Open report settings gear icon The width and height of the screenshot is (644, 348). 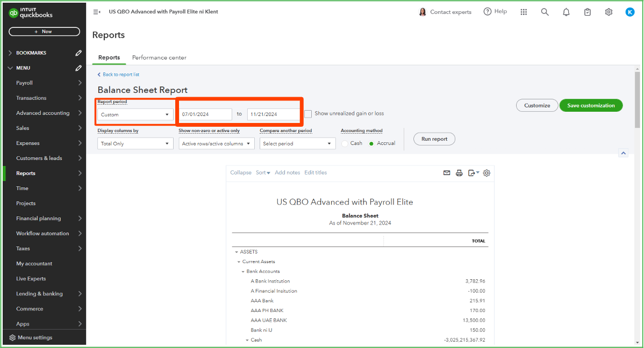click(x=486, y=173)
